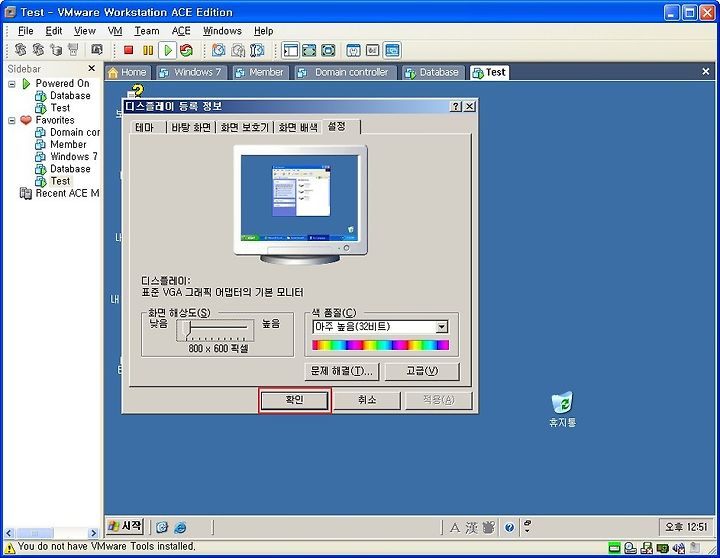This screenshot has height=558, width=720.
Task: Click the Reset virtual machine icon
Action: click(x=186, y=50)
